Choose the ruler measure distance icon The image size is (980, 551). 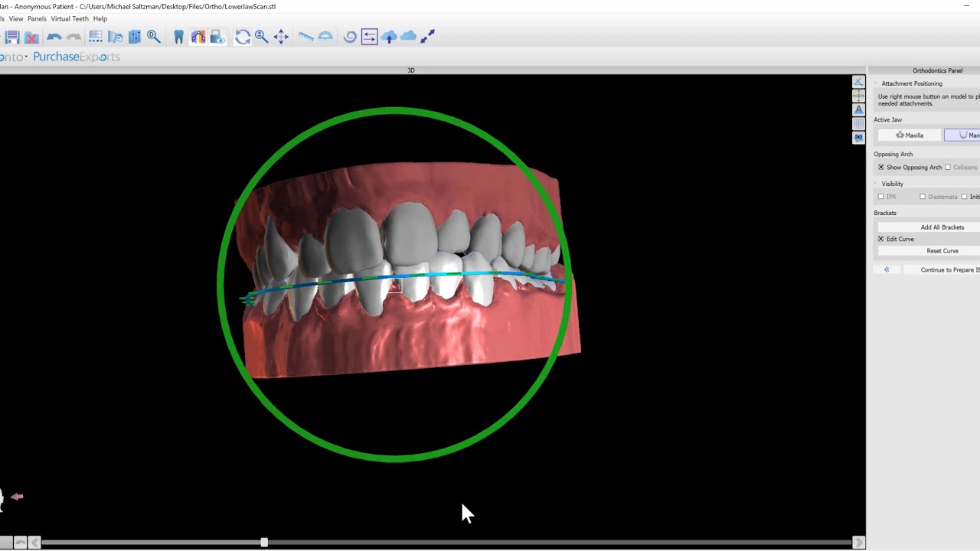[306, 37]
